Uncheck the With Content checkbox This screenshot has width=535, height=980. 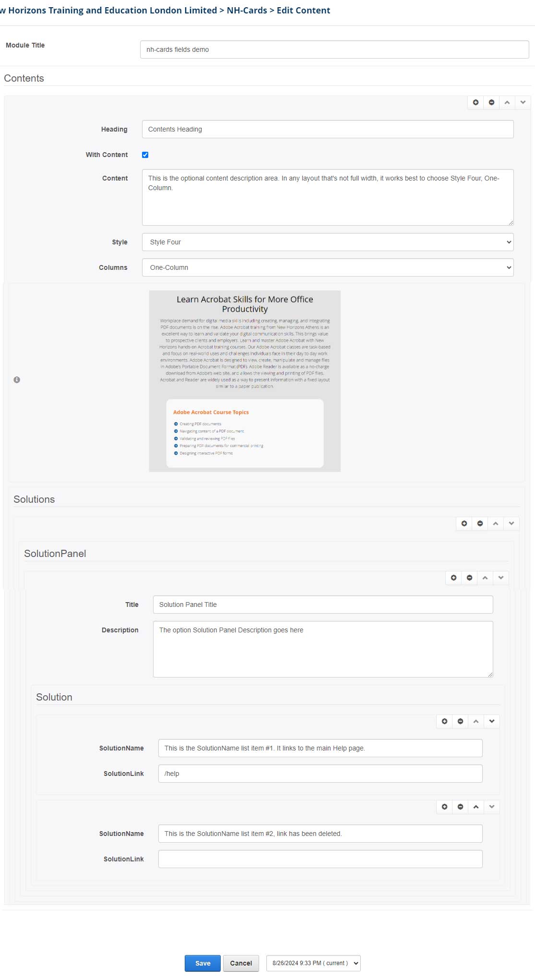click(145, 155)
